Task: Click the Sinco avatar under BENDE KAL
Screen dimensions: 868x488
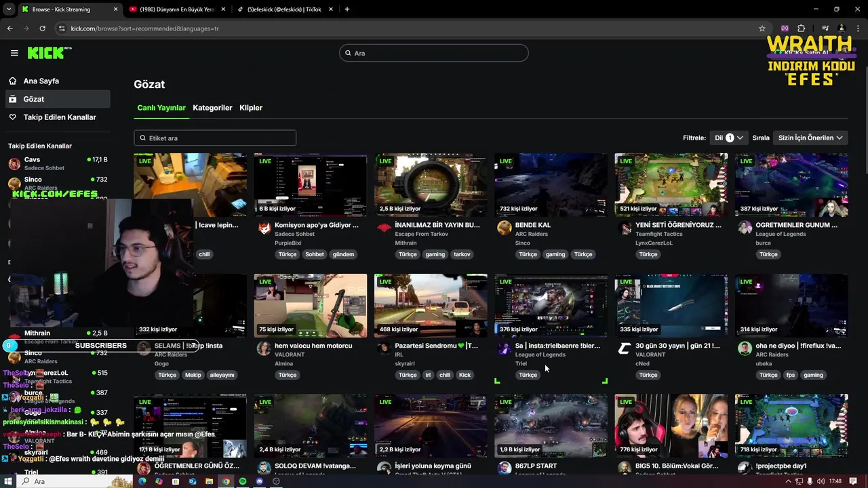Action: pyautogui.click(x=505, y=228)
